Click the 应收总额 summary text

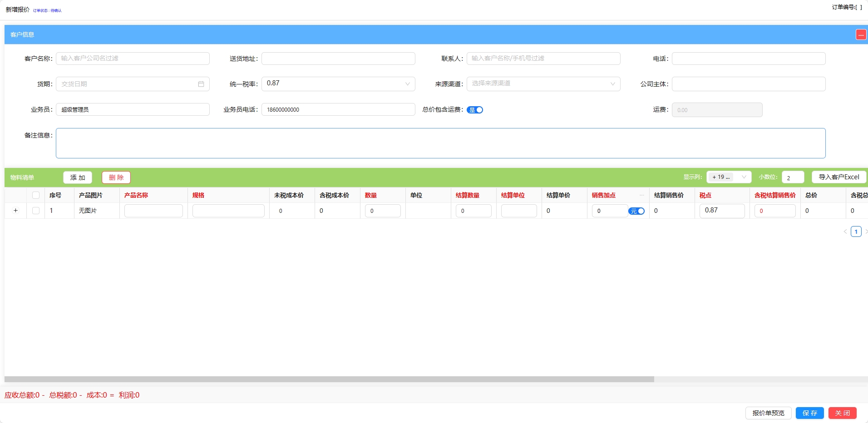click(22, 395)
